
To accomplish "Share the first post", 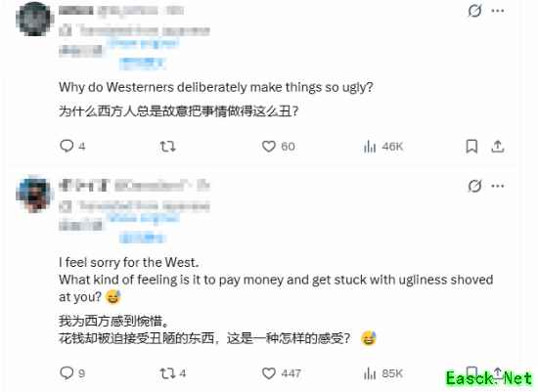I will pos(498,147).
